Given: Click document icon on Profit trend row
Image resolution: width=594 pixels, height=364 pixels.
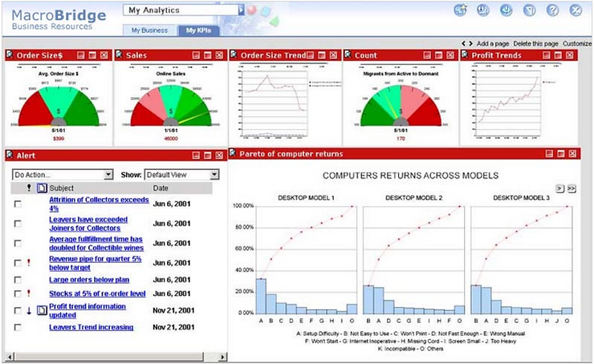Looking at the screenshot, I should pos(42,310).
